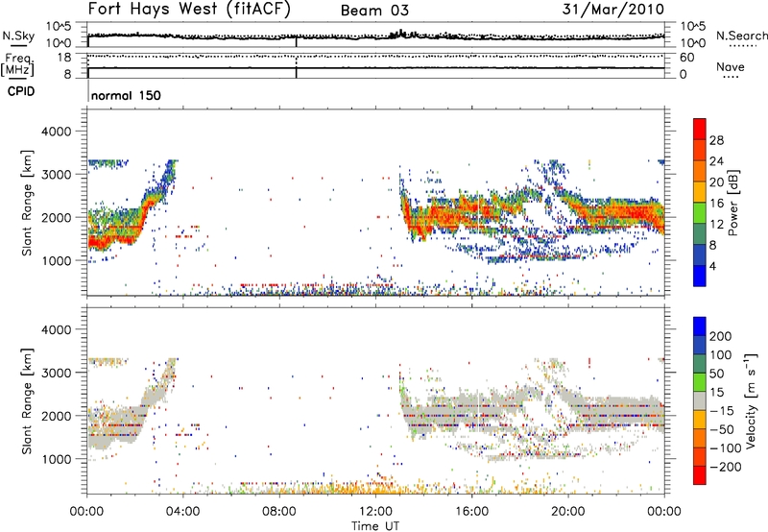Click the '200' tick on Velocity colorbar
Screen dimensions: 768x532
tap(721, 336)
